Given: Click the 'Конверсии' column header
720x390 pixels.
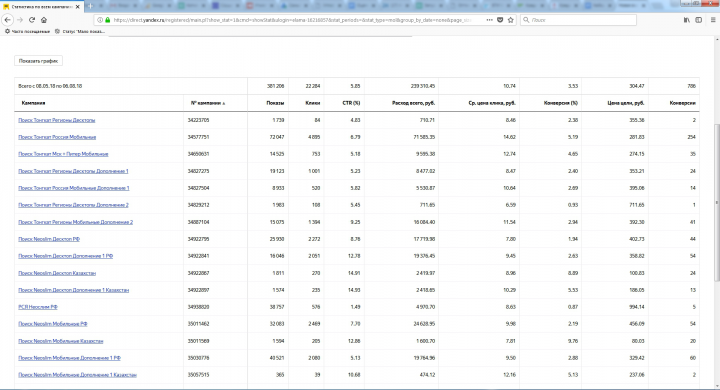Looking at the screenshot, I should [683, 103].
